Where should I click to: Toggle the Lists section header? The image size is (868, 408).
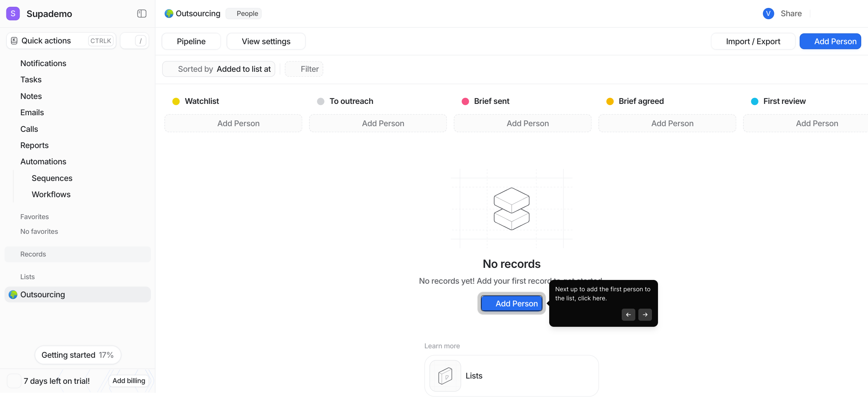(x=28, y=277)
